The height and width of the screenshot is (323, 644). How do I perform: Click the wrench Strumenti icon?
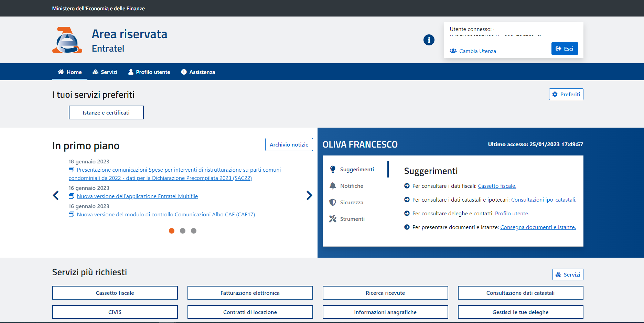point(333,219)
